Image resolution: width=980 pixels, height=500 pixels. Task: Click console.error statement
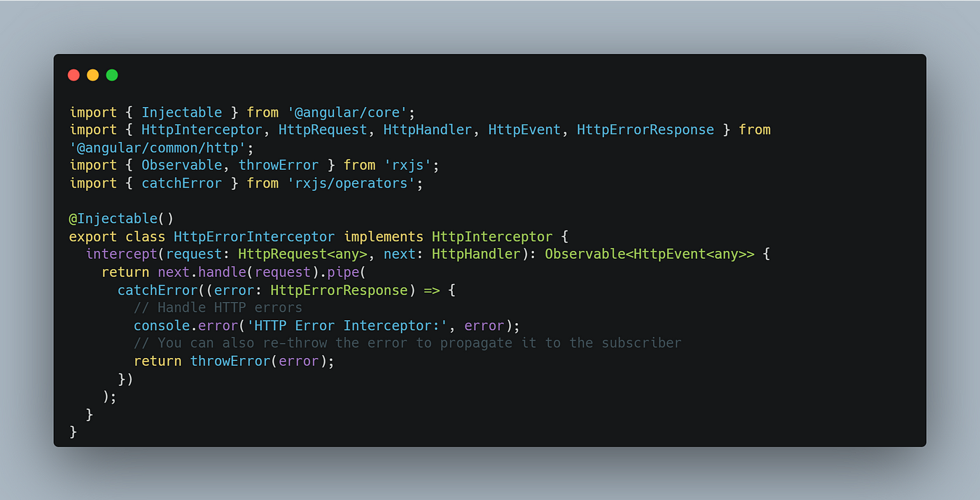click(328, 325)
